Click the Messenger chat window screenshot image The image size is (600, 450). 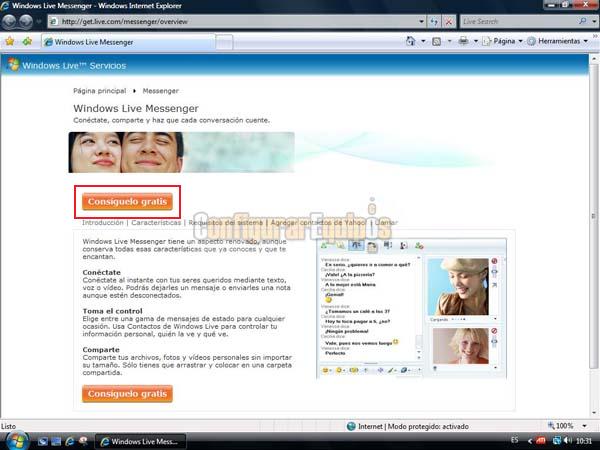click(411, 308)
